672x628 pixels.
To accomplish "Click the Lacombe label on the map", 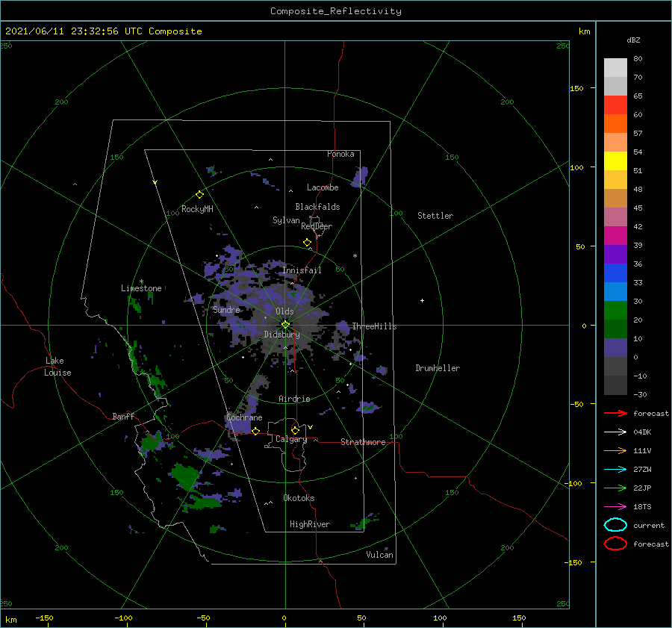I will click(x=323, y=187).
